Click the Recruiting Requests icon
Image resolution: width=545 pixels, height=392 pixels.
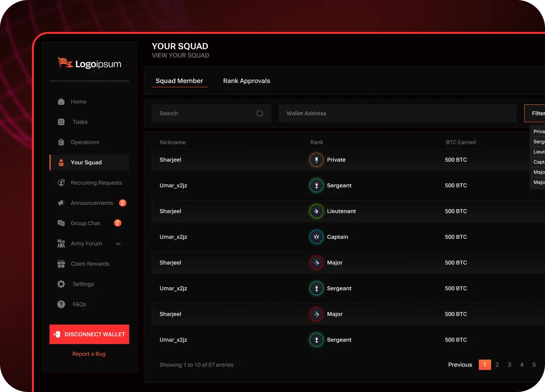[61, 182]
